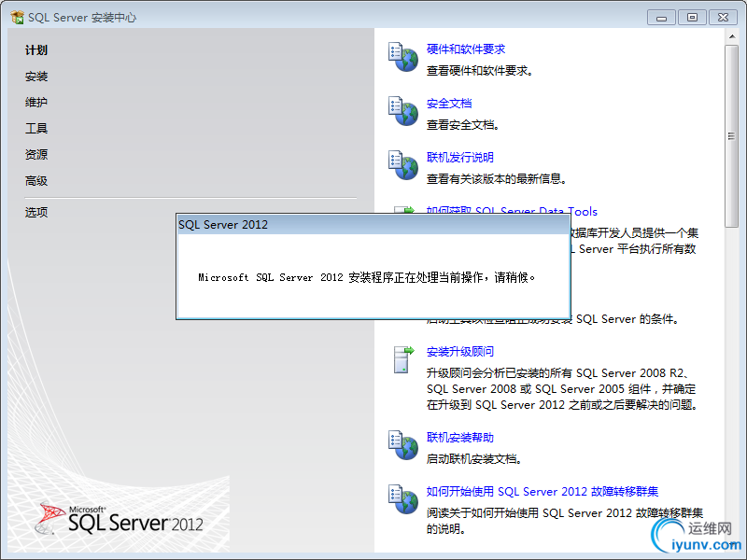This screenshot has width=747, height=560.
Task: Close the SQL Server 安装中心 window
Action: click(x=723, y=18)
